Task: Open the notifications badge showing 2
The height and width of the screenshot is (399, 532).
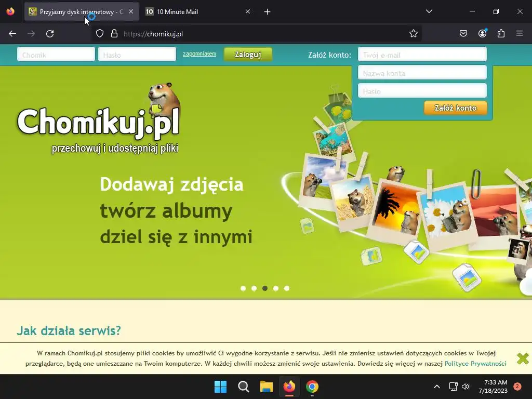Action: (x=517, y=387)
